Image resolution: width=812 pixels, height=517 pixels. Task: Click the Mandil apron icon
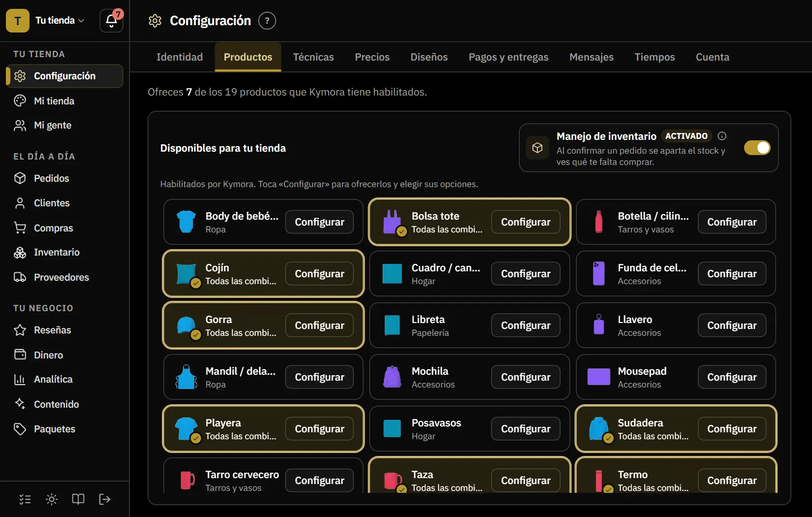[x=187, y=377]
